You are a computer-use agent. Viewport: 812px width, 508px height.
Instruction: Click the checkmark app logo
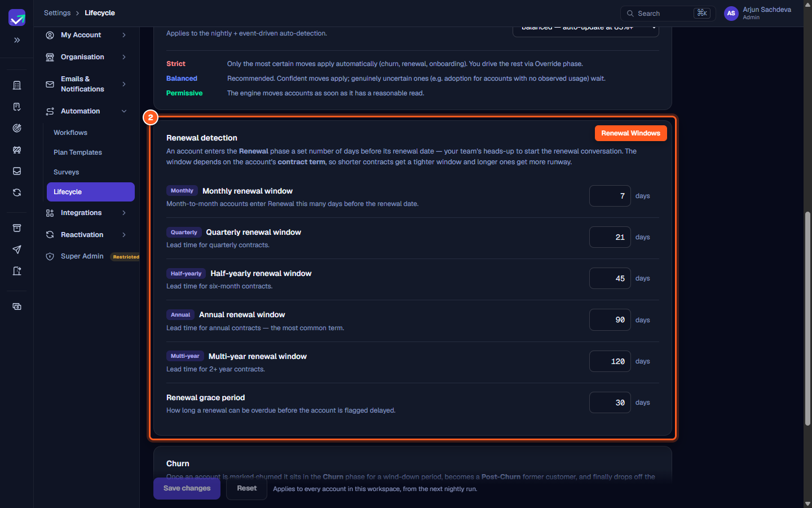pos(17,17)
